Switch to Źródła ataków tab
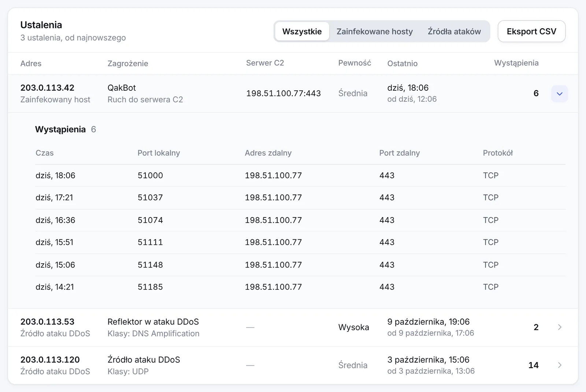The height and width of the screenshot is (392, 586). point(454,31)
